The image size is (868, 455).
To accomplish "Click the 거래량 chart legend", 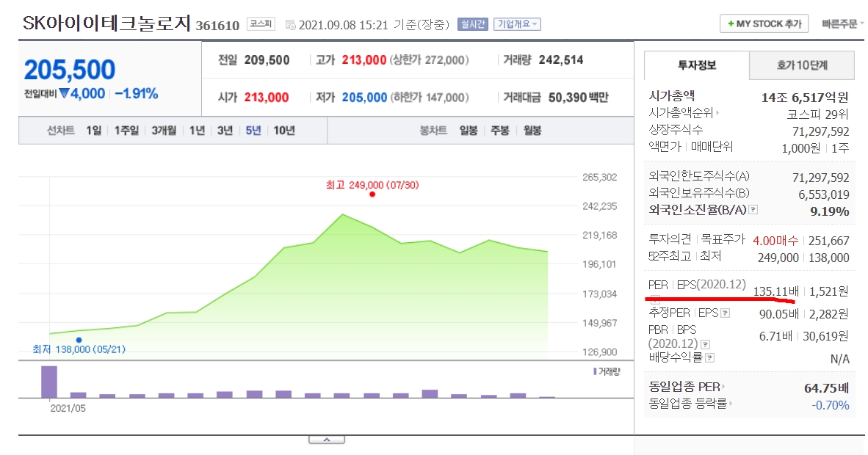I will click(x=607, y=371).
